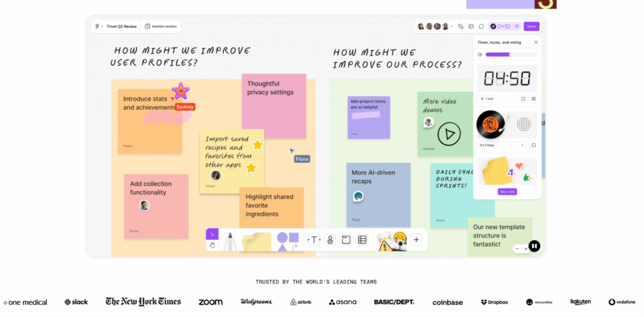Image resolution: width=644 pixels, height=317 pixels.
Task: Open the comment bubble icon
Action: [x=481, y=26]
